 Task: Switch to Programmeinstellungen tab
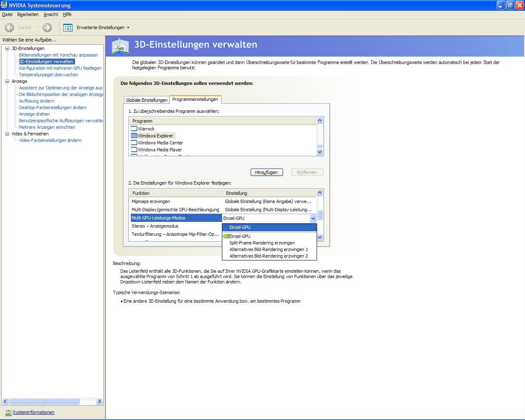195,99
